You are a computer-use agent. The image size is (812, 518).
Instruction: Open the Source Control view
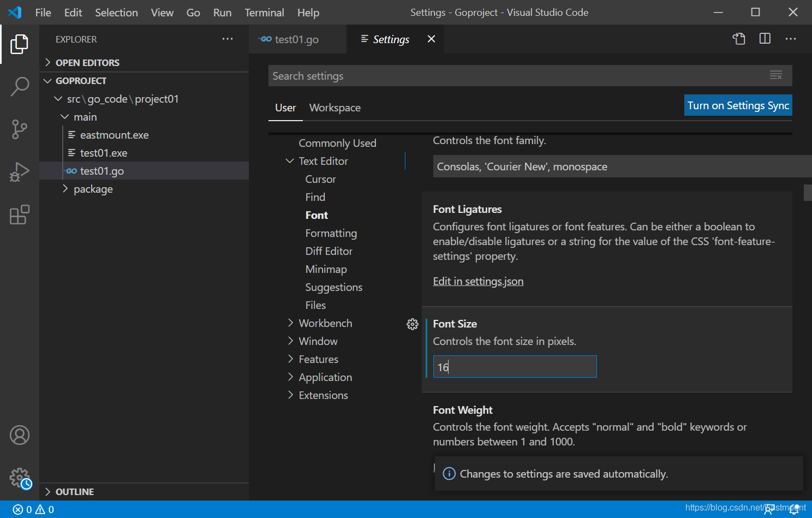click(x=20, y=129)
